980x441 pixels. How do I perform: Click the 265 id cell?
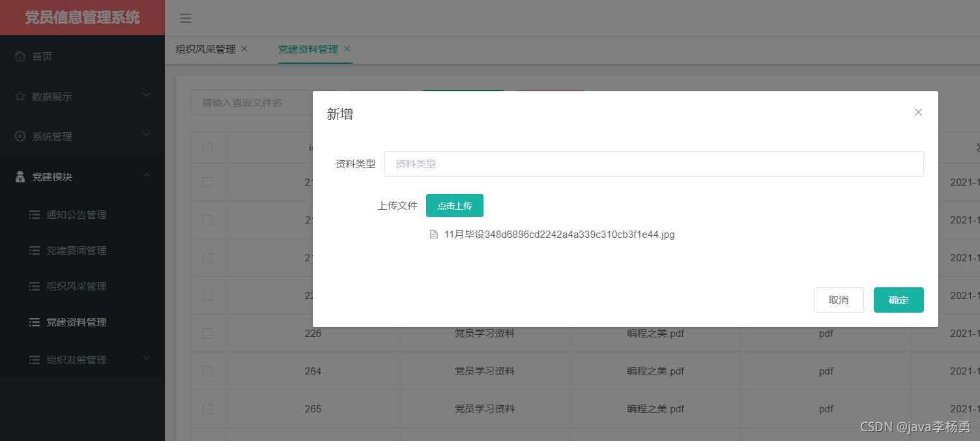click(313, 409)
